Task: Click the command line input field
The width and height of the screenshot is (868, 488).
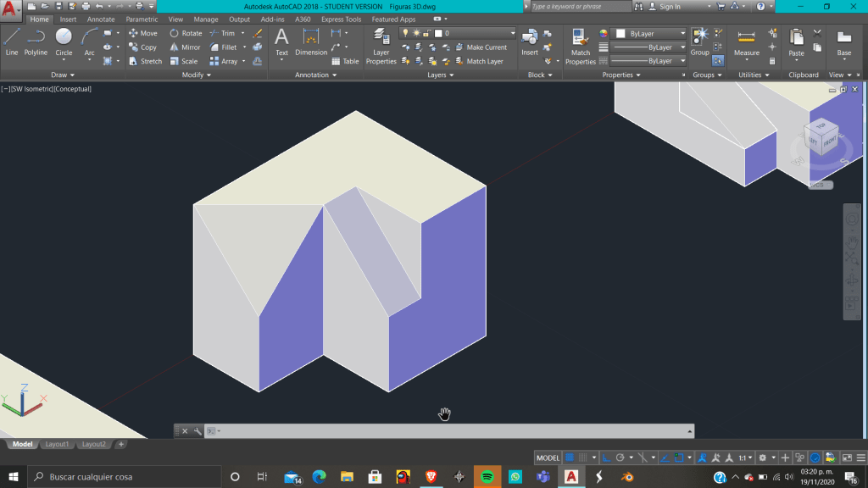Action: point(449,431)
